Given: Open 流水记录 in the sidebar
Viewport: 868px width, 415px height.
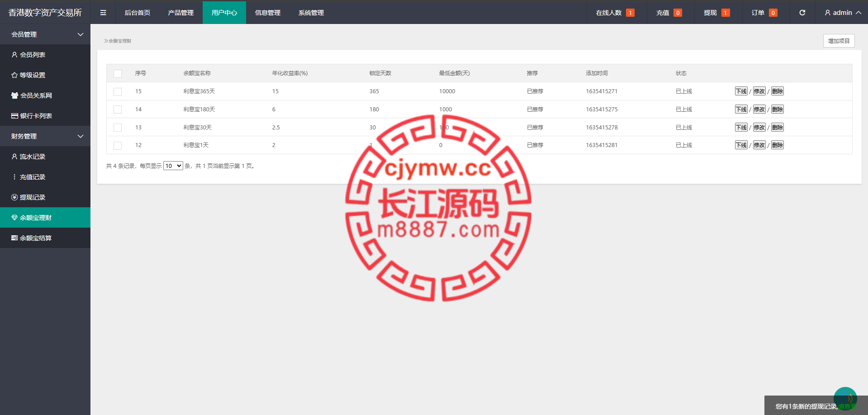Looking at the screenshot, I should coord(45,156).
